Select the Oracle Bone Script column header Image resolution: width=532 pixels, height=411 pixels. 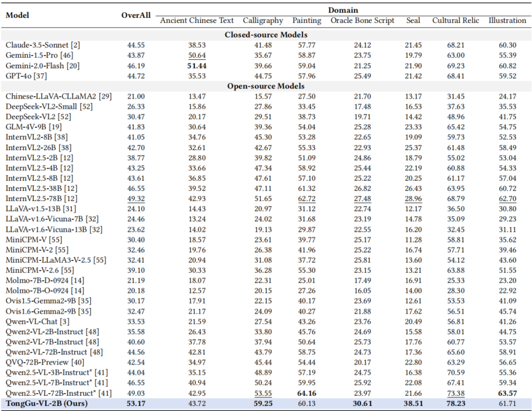point(362,21)
